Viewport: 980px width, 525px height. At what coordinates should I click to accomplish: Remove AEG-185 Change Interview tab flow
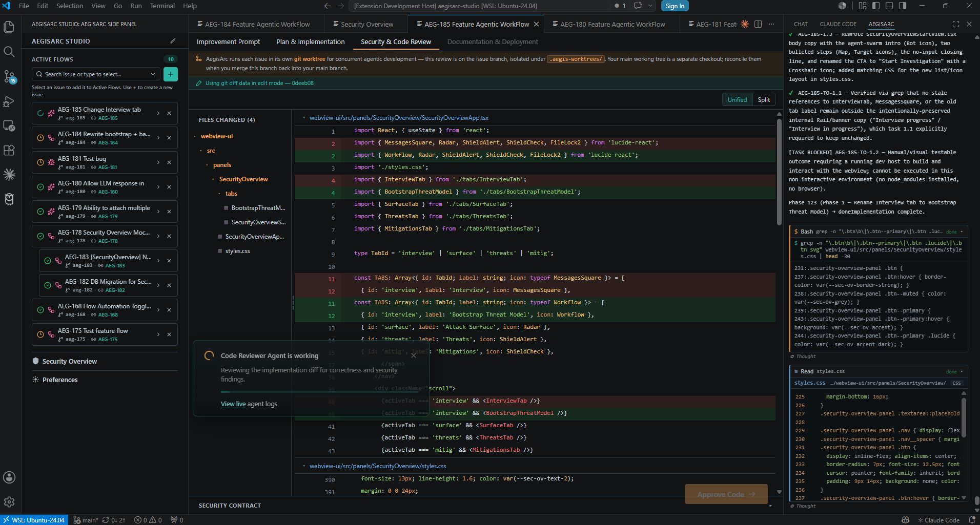[x=169, y=113]
